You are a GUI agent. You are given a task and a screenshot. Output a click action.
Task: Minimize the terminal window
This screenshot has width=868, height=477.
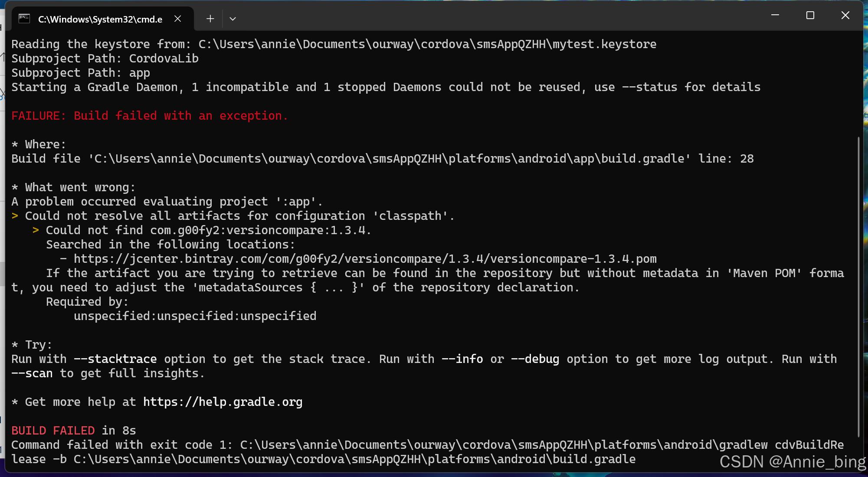tap(775, 16)
